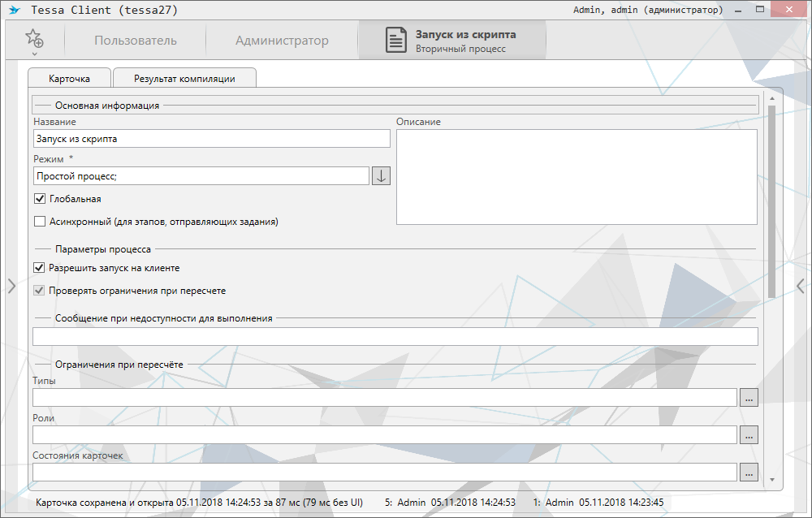The height and width of the screenshot is (518, 812).
Task: Expand the left side panel arrow
Action: (11, 286)
